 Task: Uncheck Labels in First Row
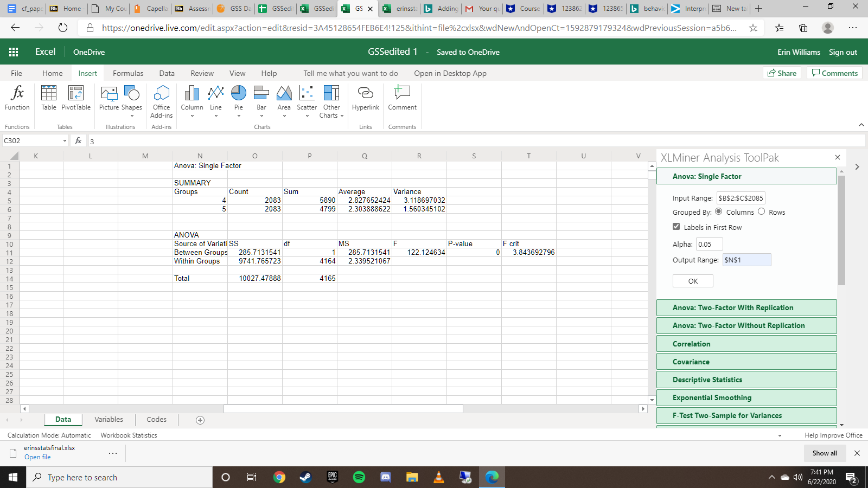coord(676,227)
